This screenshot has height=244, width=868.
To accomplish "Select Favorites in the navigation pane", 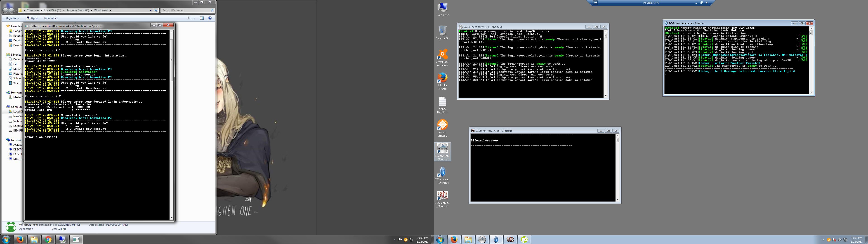I will click(16, 26).
